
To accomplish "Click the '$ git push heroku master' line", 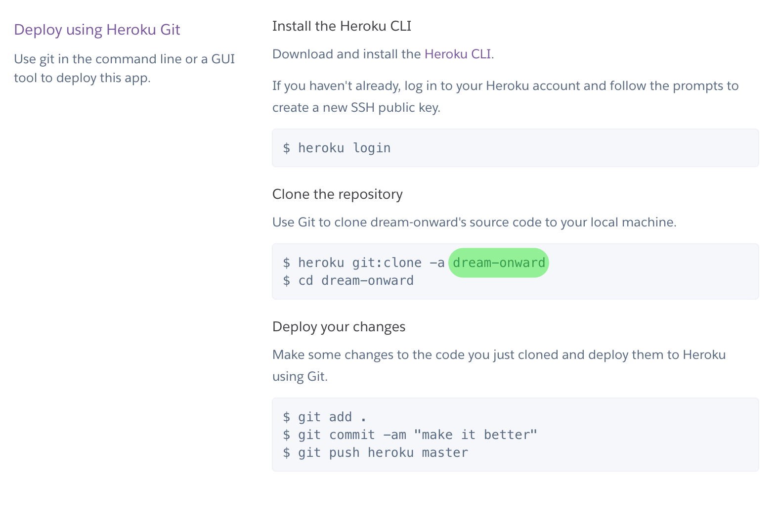I will pyautogui.click(x=375, y=452).
